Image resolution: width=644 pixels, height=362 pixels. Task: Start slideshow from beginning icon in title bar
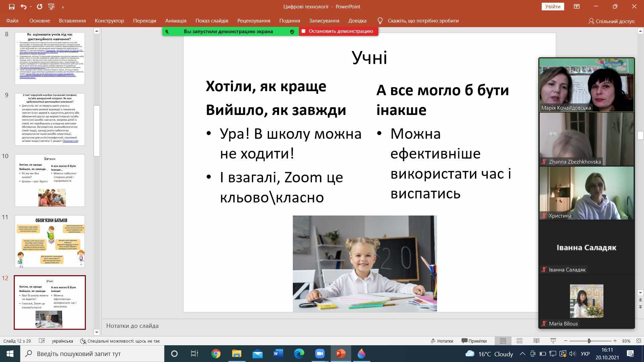click(51, 7)
